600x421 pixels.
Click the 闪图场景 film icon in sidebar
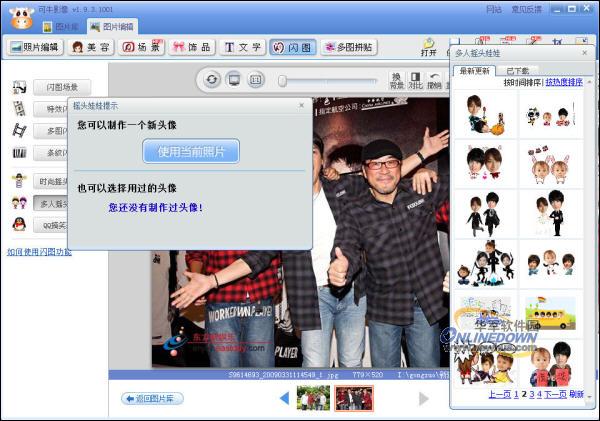pos(19,87)
